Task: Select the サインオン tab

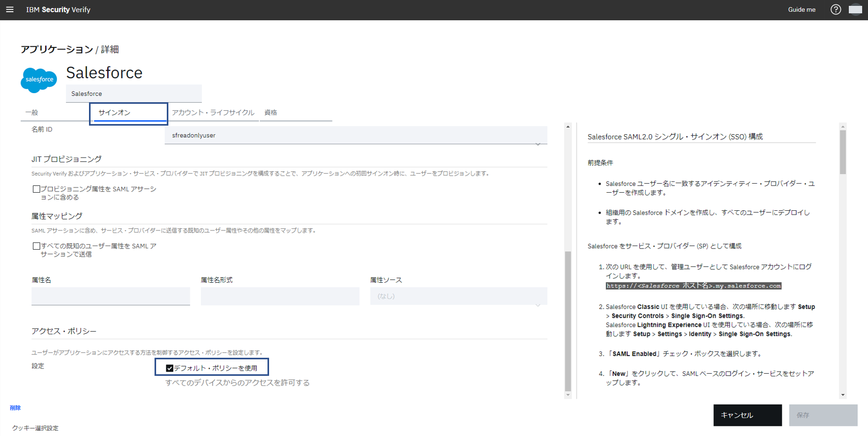Action: click(x=129, y=113)
